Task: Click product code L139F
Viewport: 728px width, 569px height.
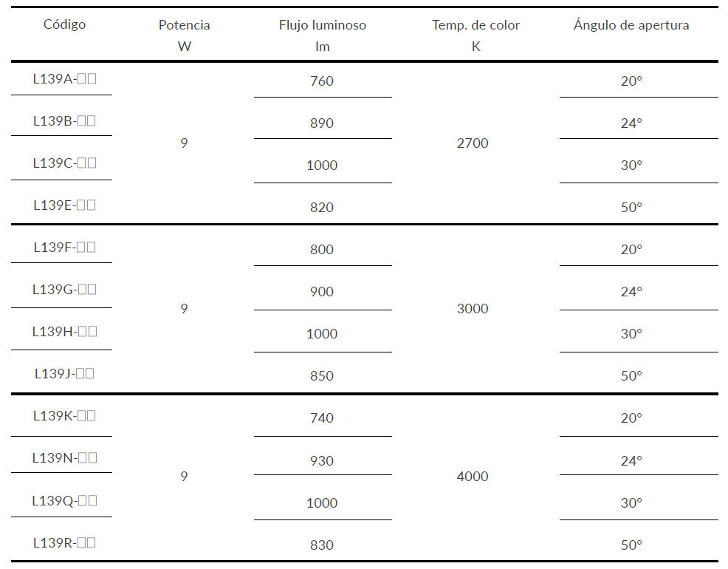Action: click(64, 248)
